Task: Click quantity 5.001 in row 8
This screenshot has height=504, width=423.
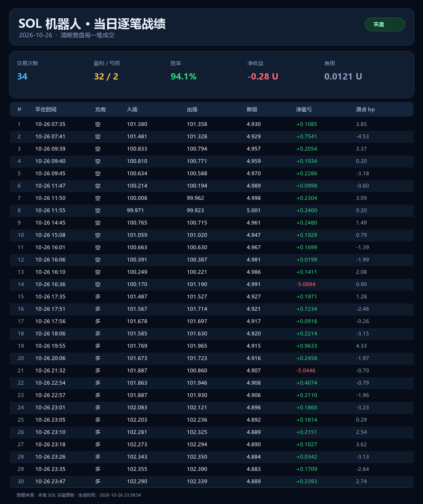Action: tap(254, 210)
